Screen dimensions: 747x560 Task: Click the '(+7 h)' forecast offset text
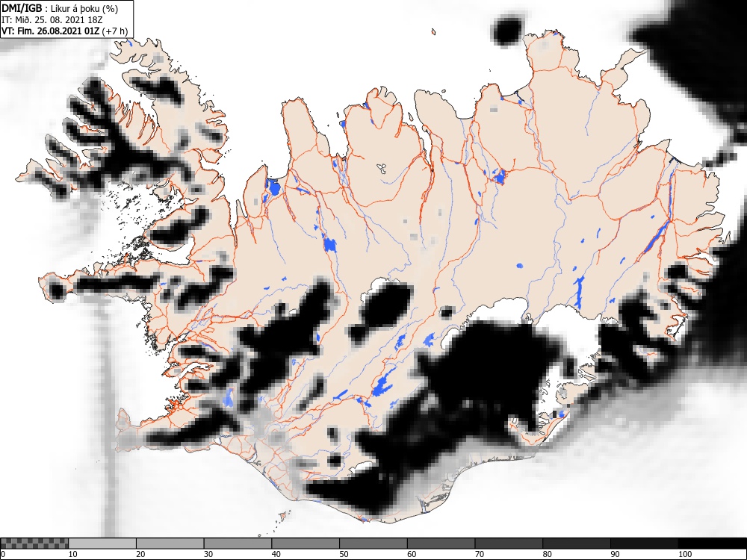click(x=115, y=31)
